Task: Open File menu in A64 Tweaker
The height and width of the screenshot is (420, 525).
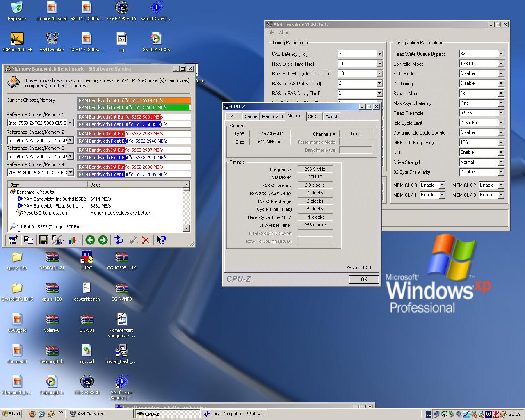Action: tap(271, 32)
